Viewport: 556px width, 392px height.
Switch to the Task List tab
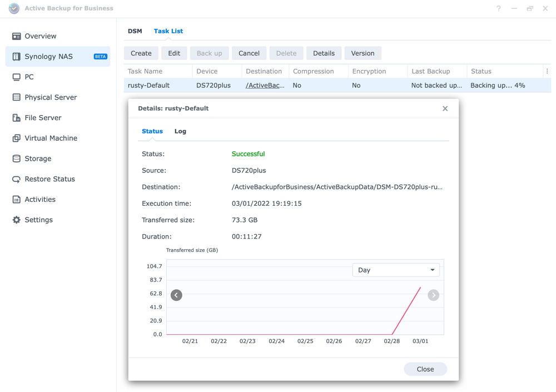click(x=168, y=31)
